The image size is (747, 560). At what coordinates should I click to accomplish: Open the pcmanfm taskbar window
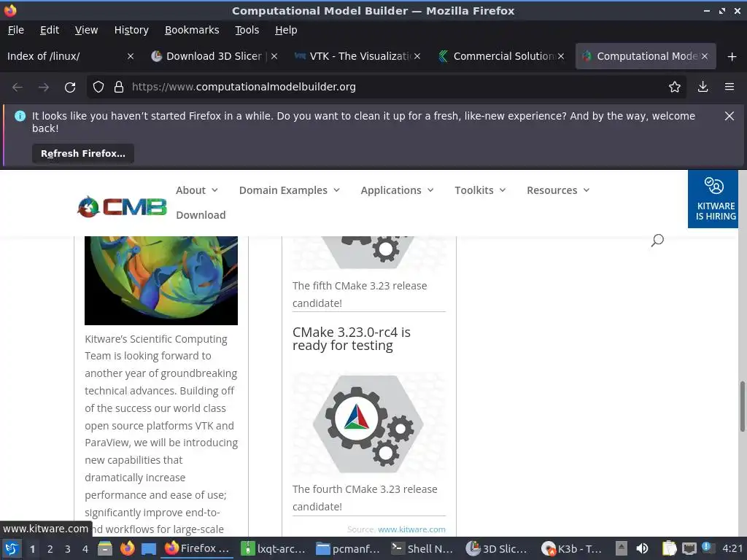[348, 549]
